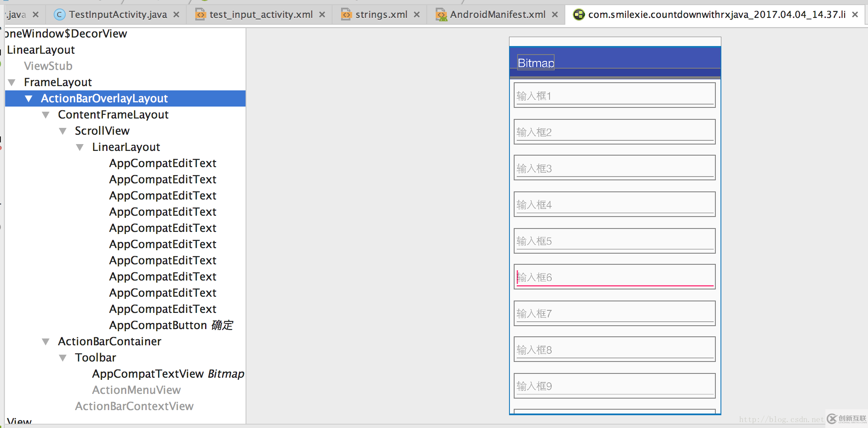Click the Bitmap title in the preview

[536, 63]
